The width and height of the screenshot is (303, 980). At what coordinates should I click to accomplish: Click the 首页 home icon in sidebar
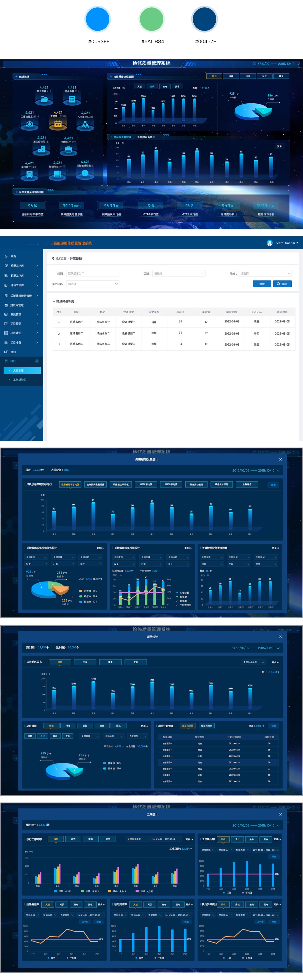pos(6,256)
